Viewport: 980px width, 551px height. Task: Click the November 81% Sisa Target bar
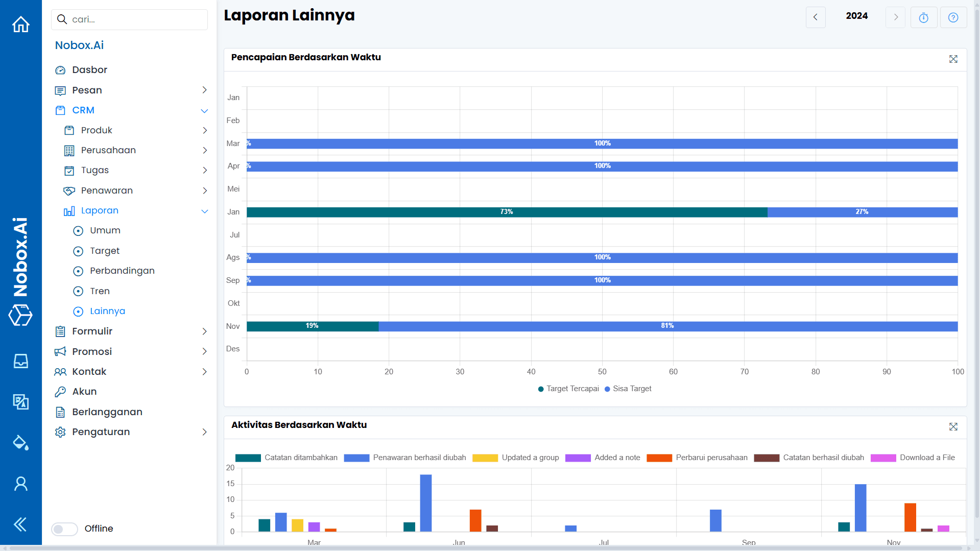click(666, 326)
